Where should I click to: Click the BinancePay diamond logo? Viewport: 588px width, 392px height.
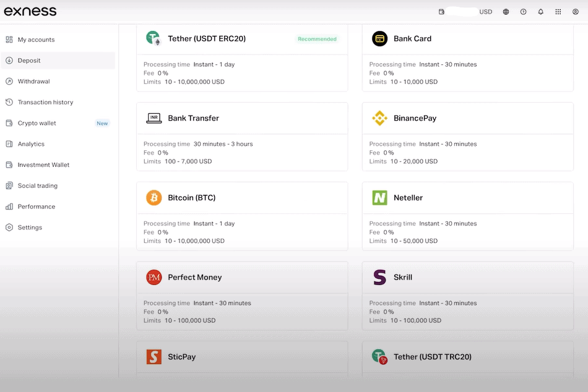pos(379,118)
